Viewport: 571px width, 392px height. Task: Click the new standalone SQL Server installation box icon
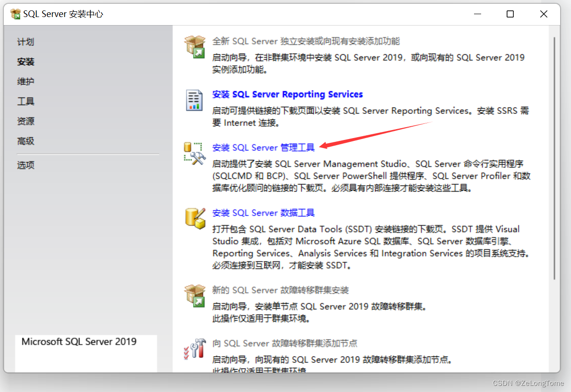[194, 47]
